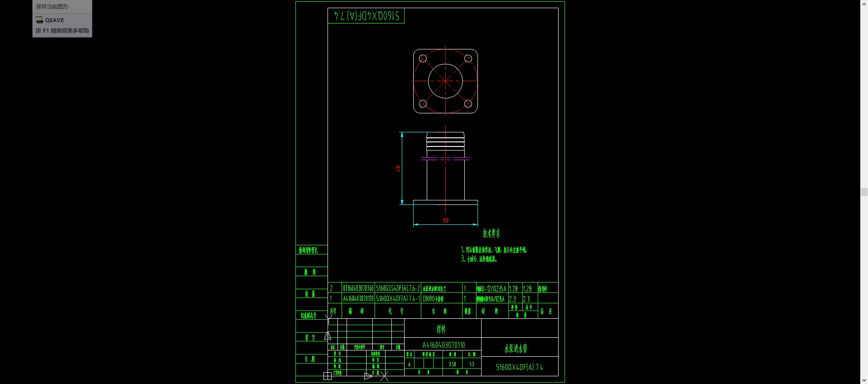
Task: Click the vertical scrollbar up arrow
Action: tap(864, 3)
